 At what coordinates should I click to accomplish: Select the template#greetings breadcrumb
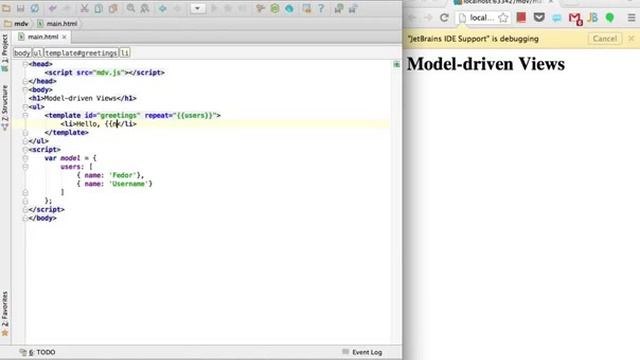coord(81,53)
